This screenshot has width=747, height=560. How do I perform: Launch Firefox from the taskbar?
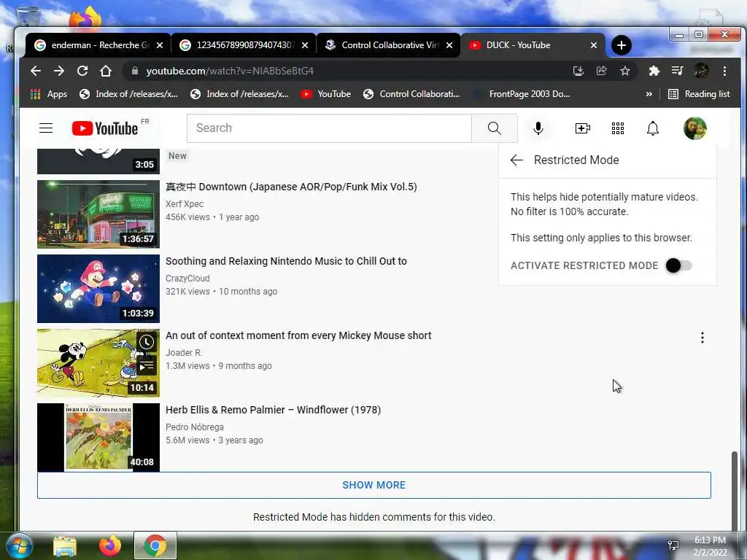point(109,545)
